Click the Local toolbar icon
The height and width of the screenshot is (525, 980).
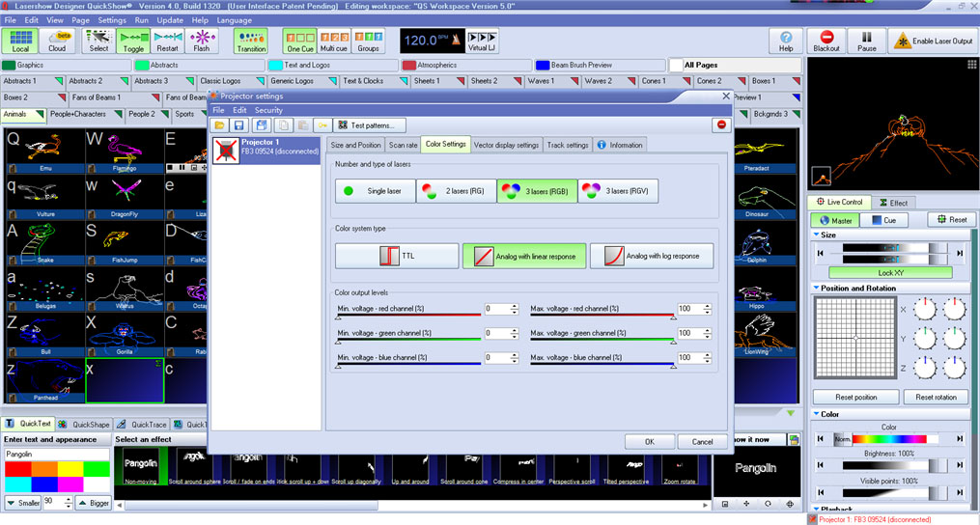(x=20, y=41)
